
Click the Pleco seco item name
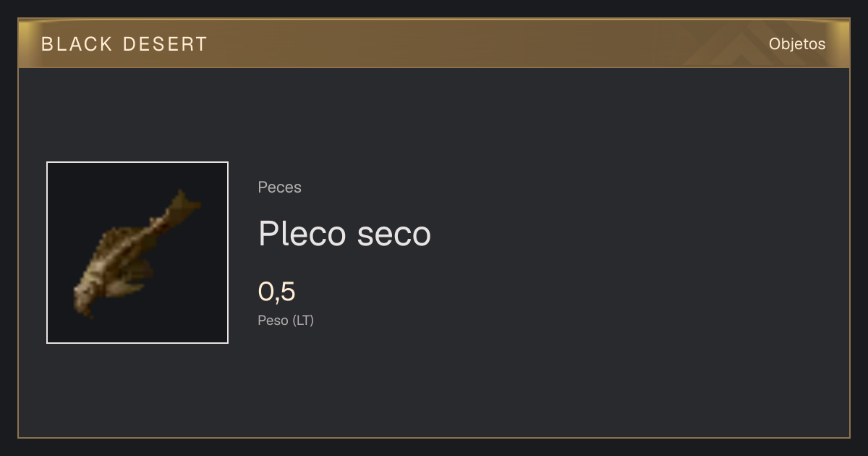(344, 234)
